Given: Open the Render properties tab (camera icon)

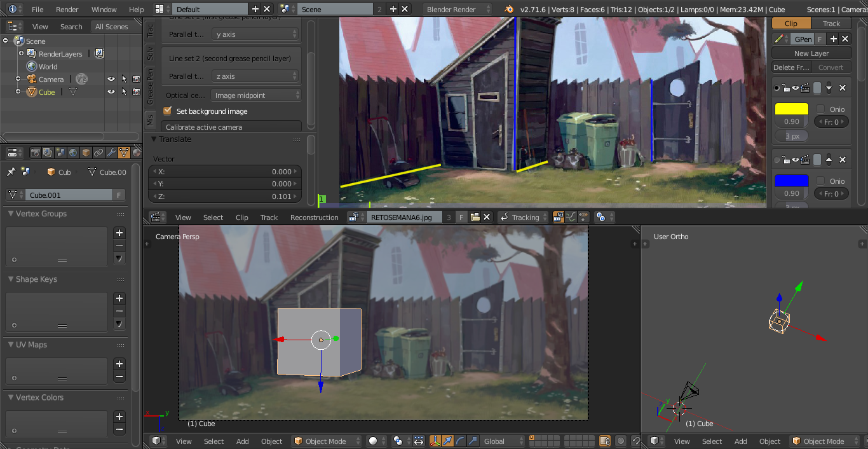Looking at the screenshot, I should pyautogui.click(x=36, y=153).
